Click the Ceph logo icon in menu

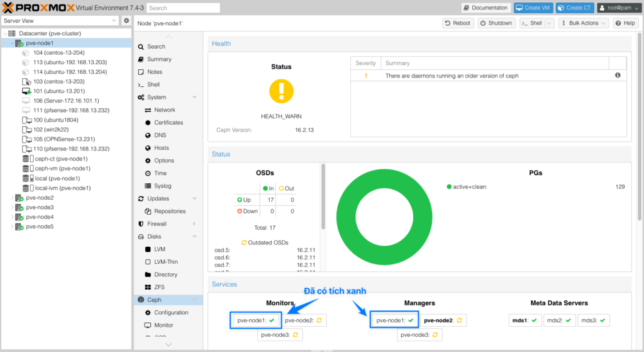coord(141,300)
